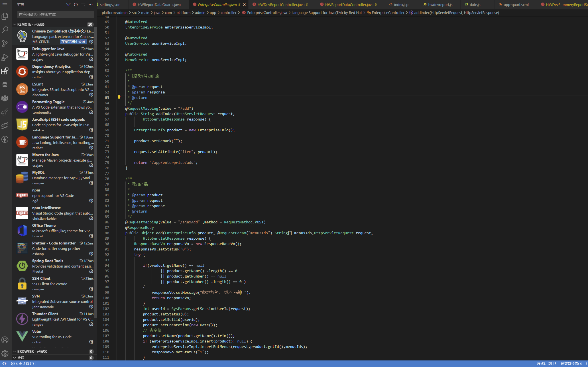Filter extensions using the funnel icon
Image resolution: width=588 pixels, height=367 pixels.
(68, 5)
